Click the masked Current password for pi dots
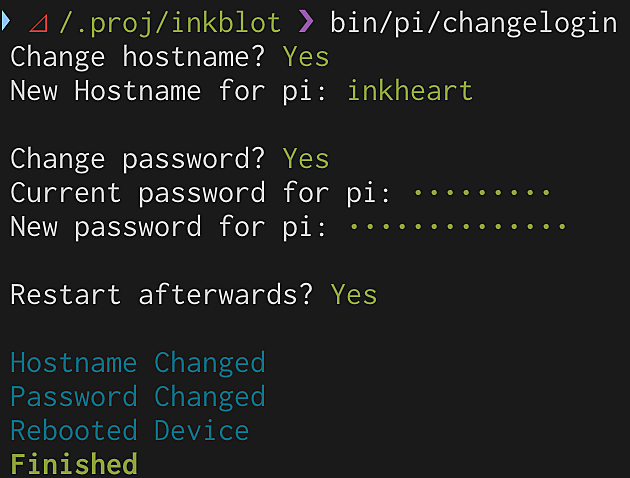The width and height of the screenshot is (630, 478). tap(482, 193)
